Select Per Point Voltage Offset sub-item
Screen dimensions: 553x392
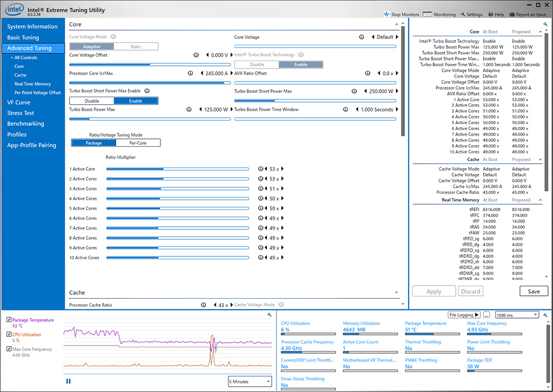[x=38, y=93]
